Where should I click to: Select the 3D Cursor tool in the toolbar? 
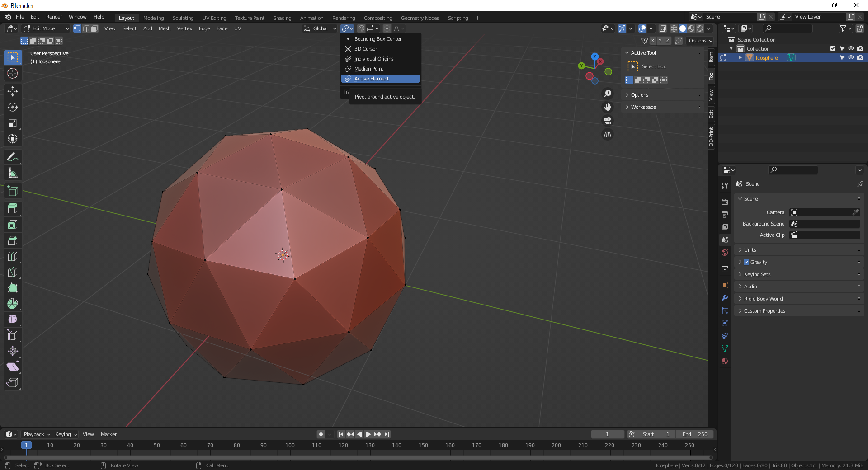(13, 74)
